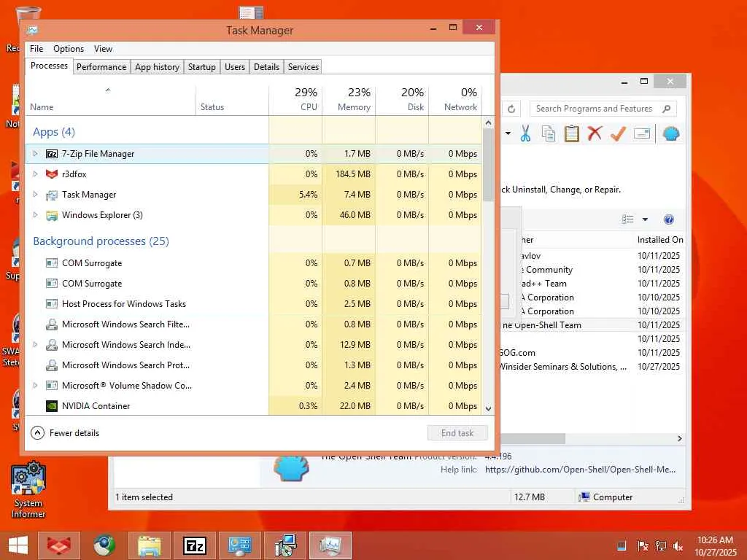Sort processes by the CPU column
747x560 pixels.
click(x=296, y=100)
